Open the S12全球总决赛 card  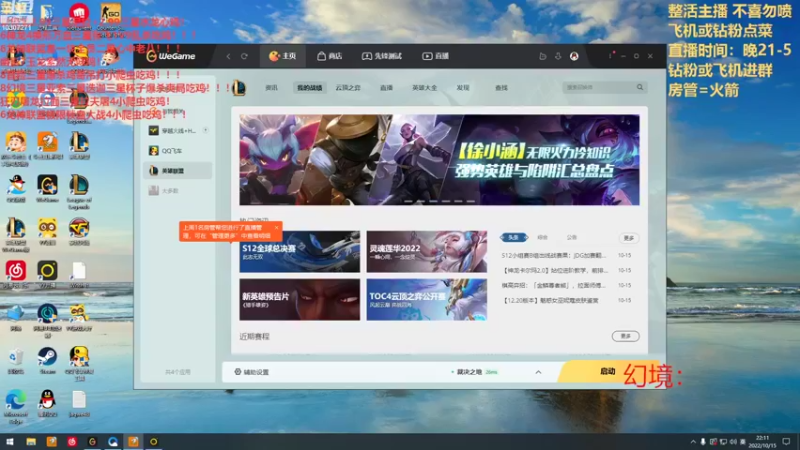click(299, 252)
